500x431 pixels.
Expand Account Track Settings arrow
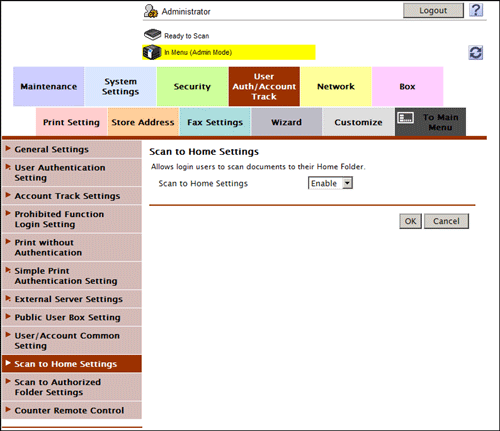click(8, 195)
